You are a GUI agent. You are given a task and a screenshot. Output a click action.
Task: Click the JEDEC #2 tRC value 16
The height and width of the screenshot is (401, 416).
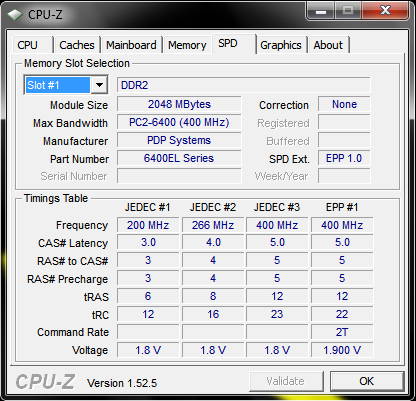tap(213, 314)
